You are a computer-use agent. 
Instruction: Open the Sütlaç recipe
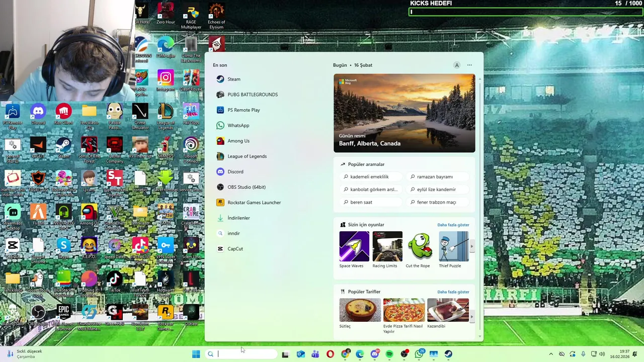click(x=360, y=314)
